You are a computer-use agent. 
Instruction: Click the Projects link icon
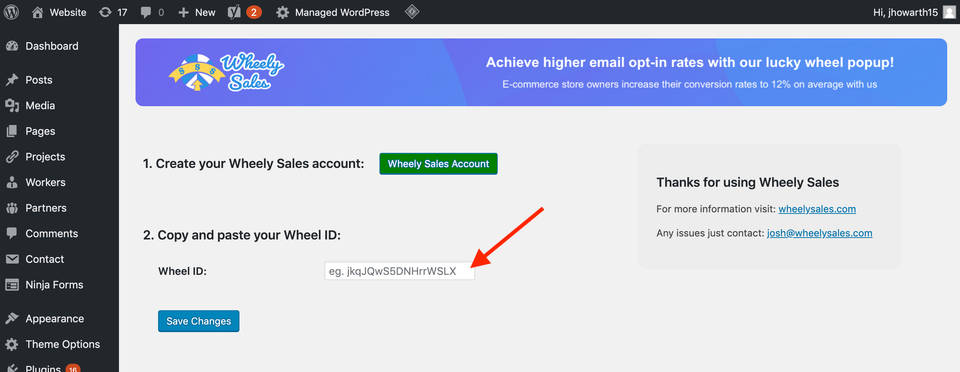click(x=12, y=157)
